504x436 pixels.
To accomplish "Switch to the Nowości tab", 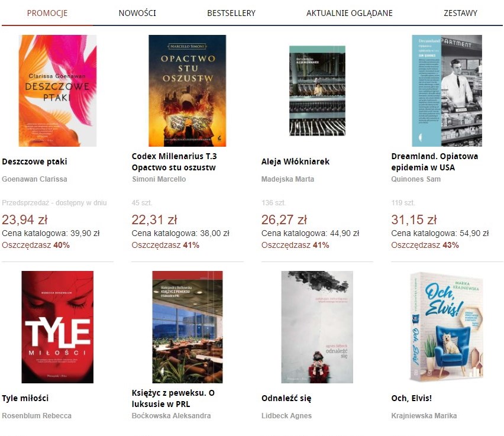I will (137, 13).
